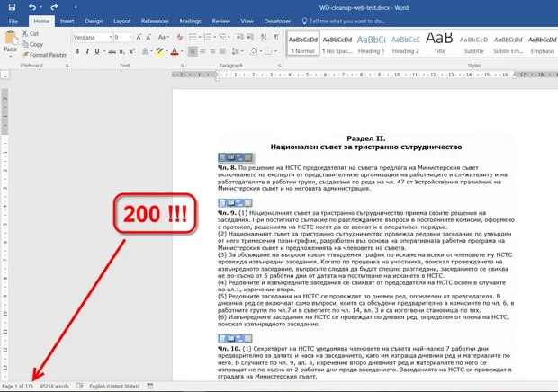This screenshot has width=558, height=392.
Task: Open word count from 85218 words
Action: point(54,387)
